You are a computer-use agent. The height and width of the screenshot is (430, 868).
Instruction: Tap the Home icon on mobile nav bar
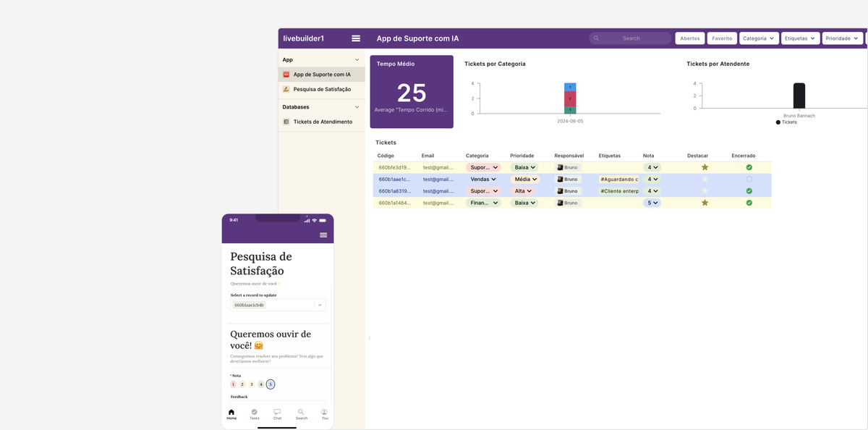click(231, 413)
